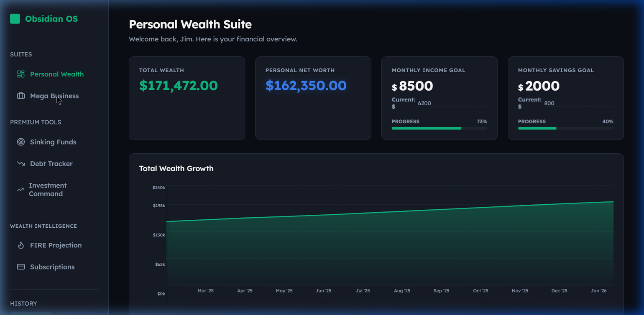The image size is (644, 315).
Task: Edit the monthly income goal value 8500
Action: coord(416,86)
